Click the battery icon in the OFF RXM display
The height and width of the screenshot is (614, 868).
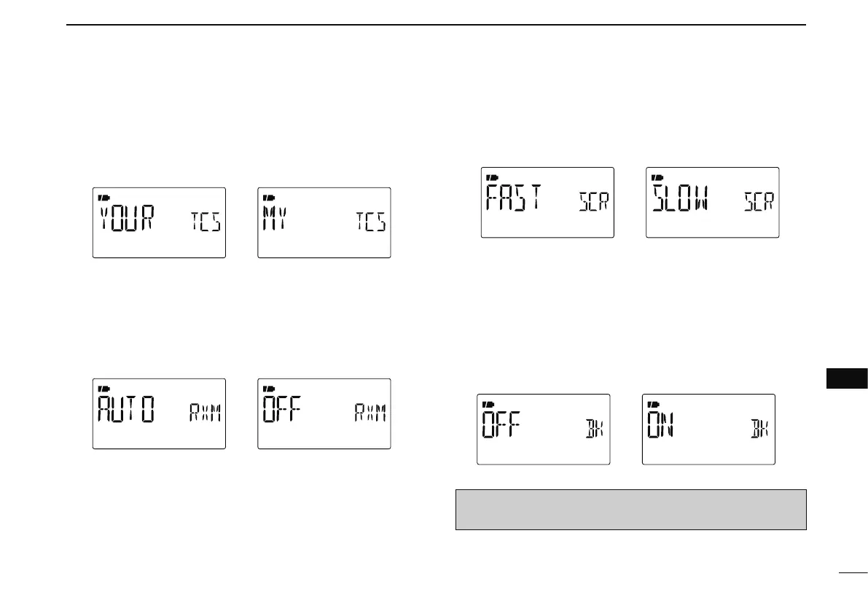coord(269,389)
